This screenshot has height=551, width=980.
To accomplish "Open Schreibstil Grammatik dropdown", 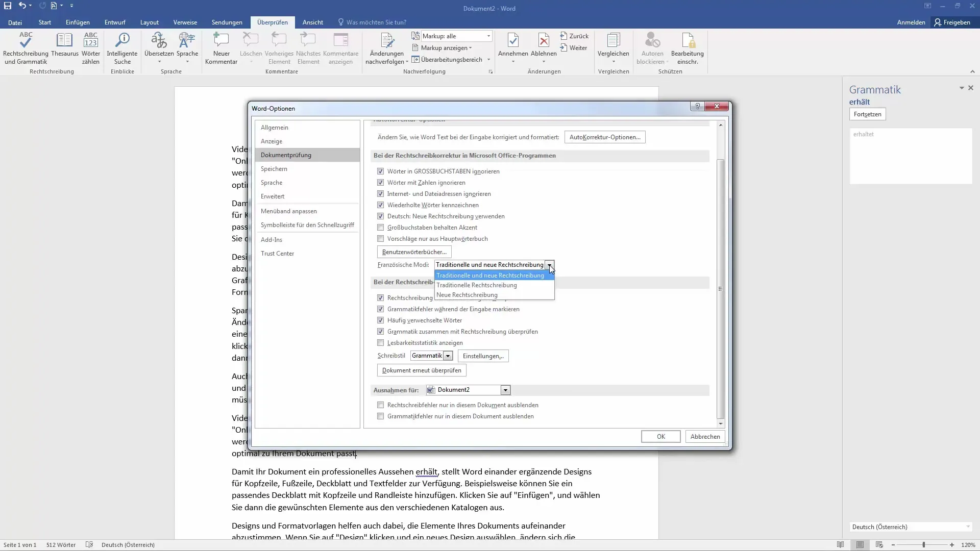I will pos(448,356).
